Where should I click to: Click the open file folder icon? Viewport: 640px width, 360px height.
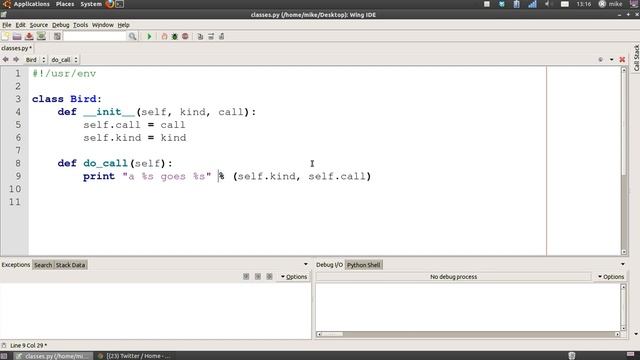coord(17,36)
